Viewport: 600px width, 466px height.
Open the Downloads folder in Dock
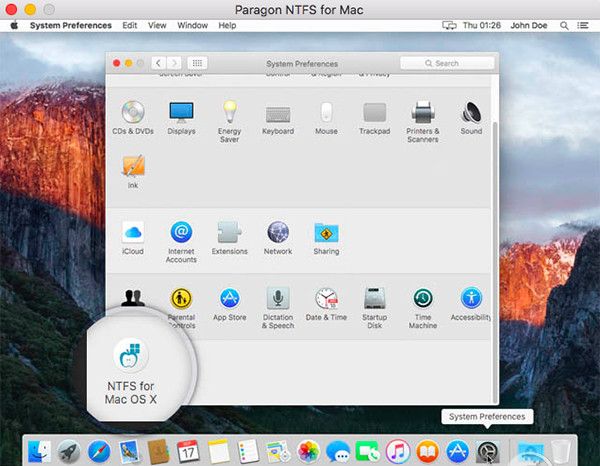point(531,451)
